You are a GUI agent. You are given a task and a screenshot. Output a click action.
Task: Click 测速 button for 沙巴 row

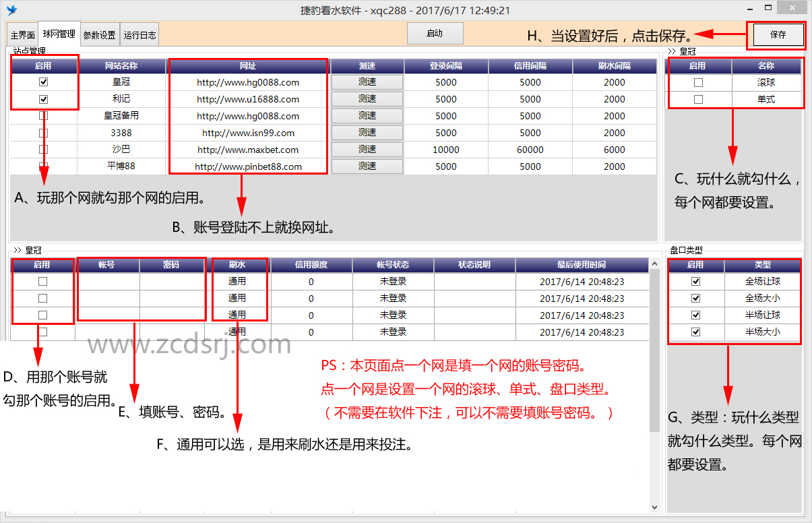pos(367,150)
